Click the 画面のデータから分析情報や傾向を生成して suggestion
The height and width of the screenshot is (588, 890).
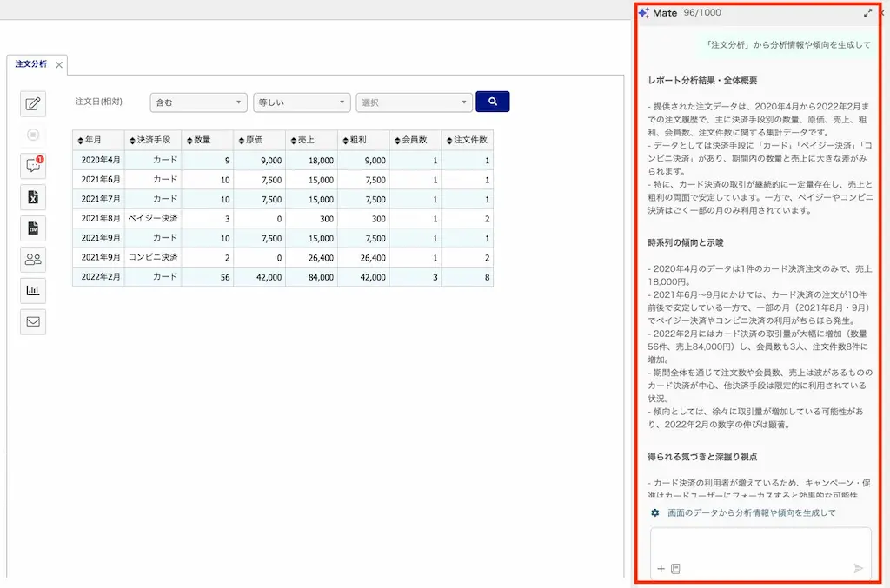point(751,512)
